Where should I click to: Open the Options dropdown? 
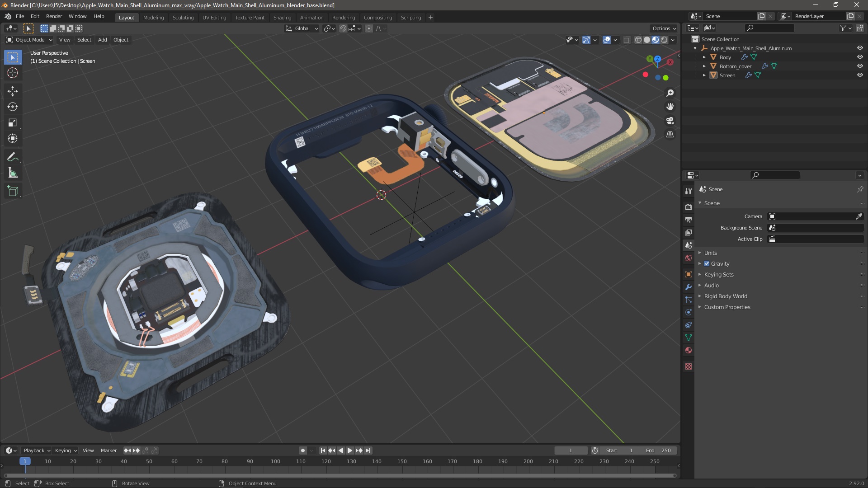pos(664,28)
